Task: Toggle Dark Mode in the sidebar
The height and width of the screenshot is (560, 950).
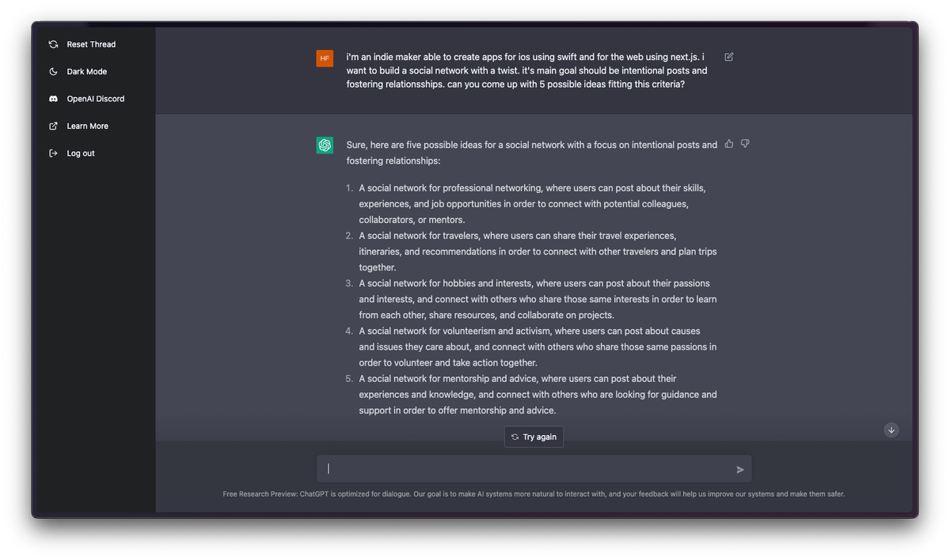Action: pyautogui.click(x=86, y=72)
